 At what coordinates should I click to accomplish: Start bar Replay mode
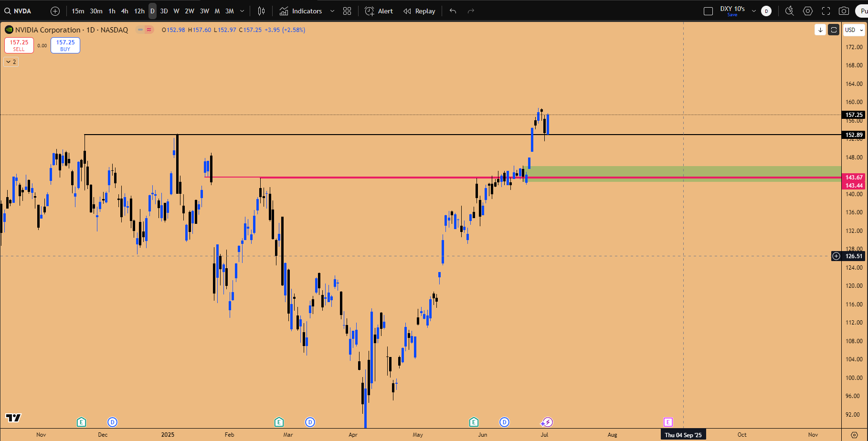[419, 11]
